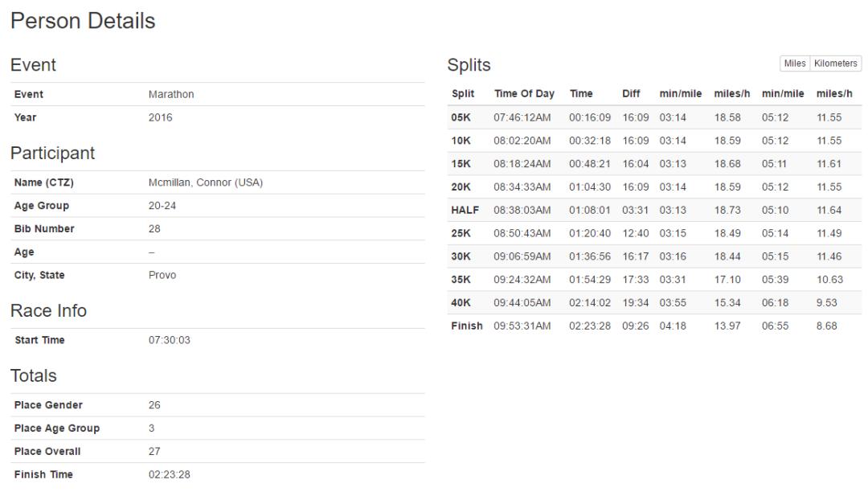Select the Start Time value 07:30:03
Viewport: 868px width, 496px height.
coord(170,340)
